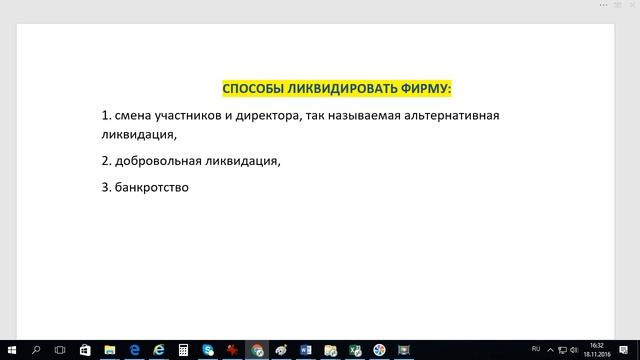This screenshot has width=640, height=360.
Task: Click the word 'ликвидация,' on the second line
Action: [139, 134]
